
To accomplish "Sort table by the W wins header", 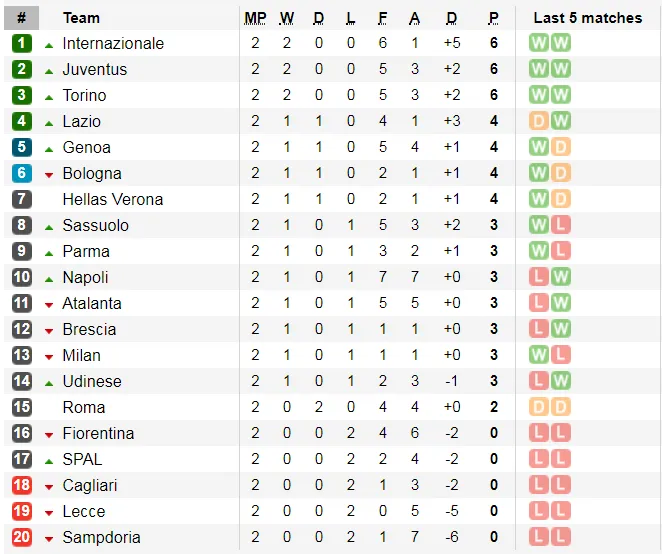I will coord(287,18).
